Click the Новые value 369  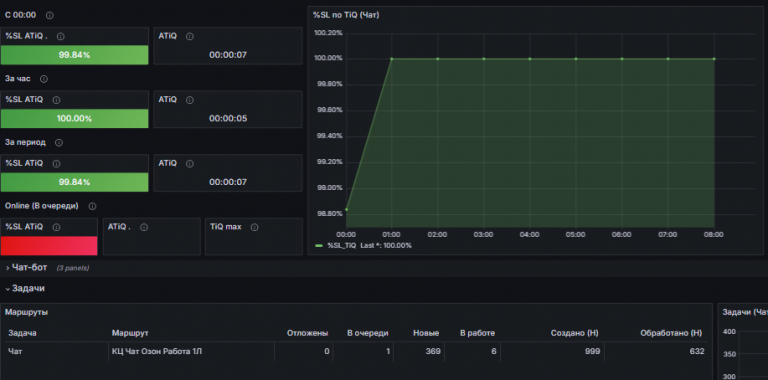click(x=433, y=351)
